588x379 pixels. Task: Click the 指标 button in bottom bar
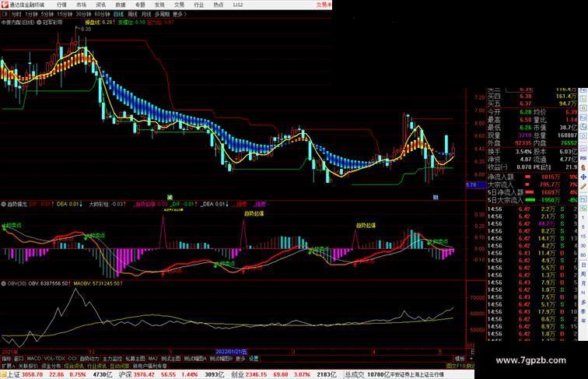[x=7, y=359]
